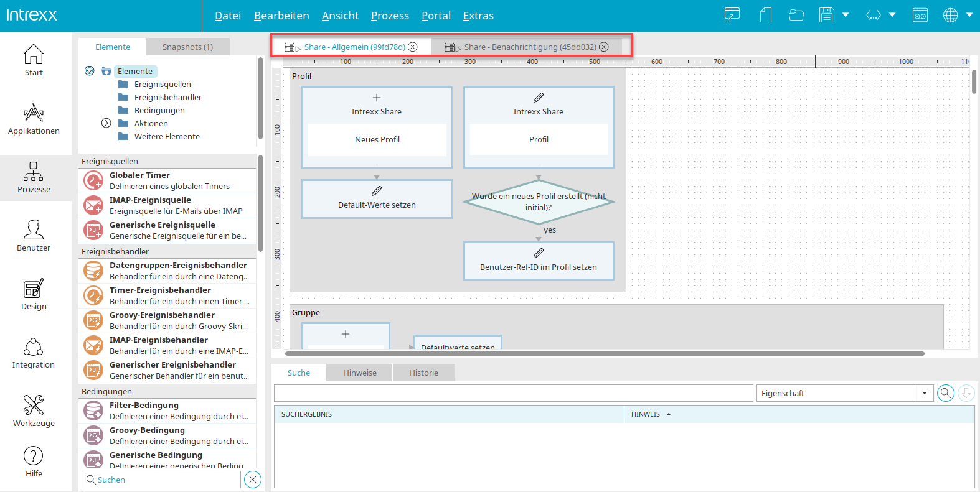
Task: Open the Datei menu
Action: (x=228, y=16)
